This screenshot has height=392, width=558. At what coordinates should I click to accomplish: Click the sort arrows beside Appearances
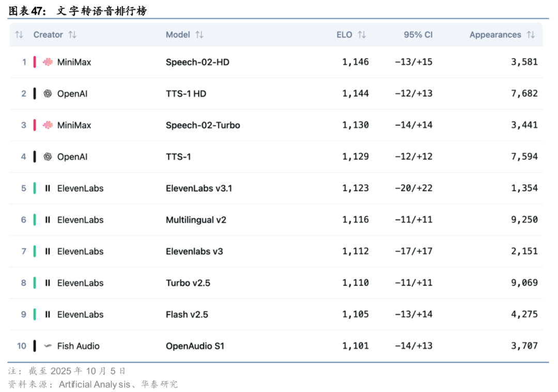(x=531, y=35)
